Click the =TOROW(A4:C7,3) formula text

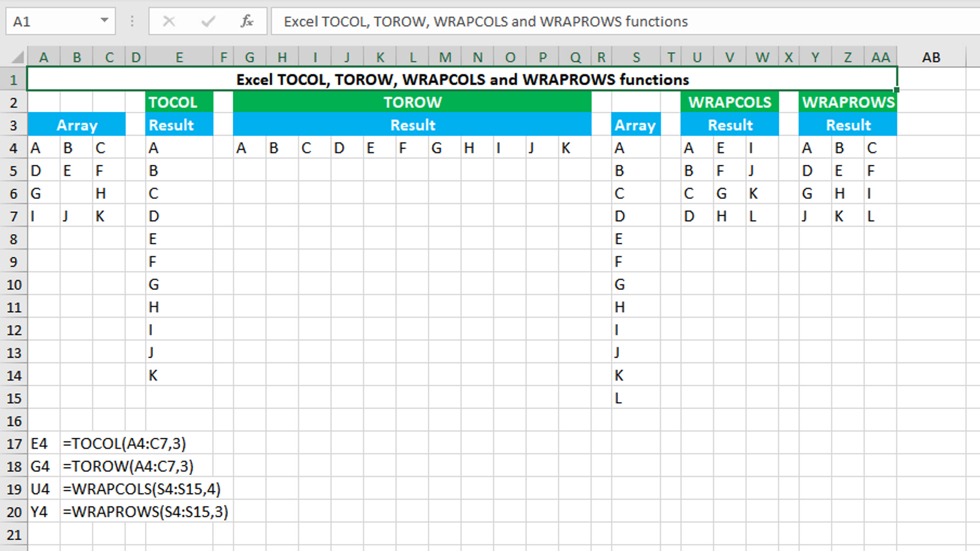[x=128, y=466]
